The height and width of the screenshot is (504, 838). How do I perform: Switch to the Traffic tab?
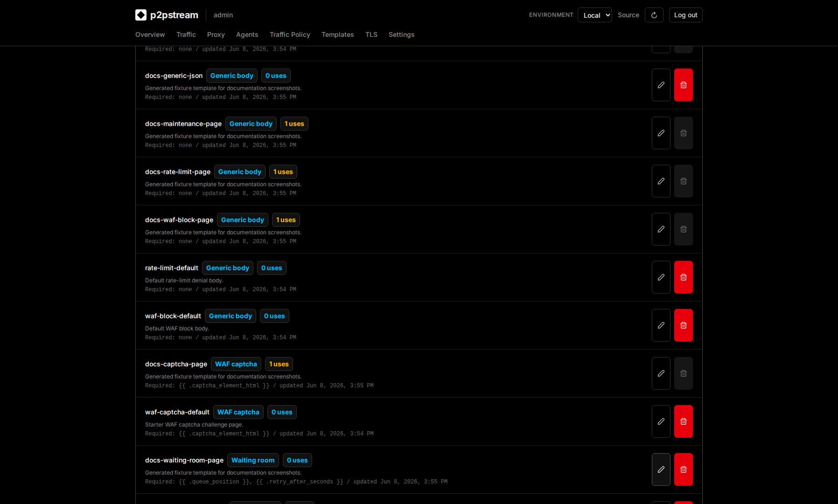click(x=186, y=35)
